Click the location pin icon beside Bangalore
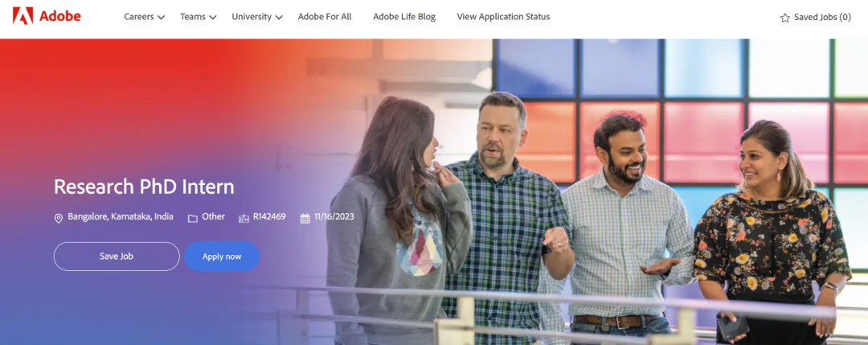Screen dimensions: 868x345 58,218
